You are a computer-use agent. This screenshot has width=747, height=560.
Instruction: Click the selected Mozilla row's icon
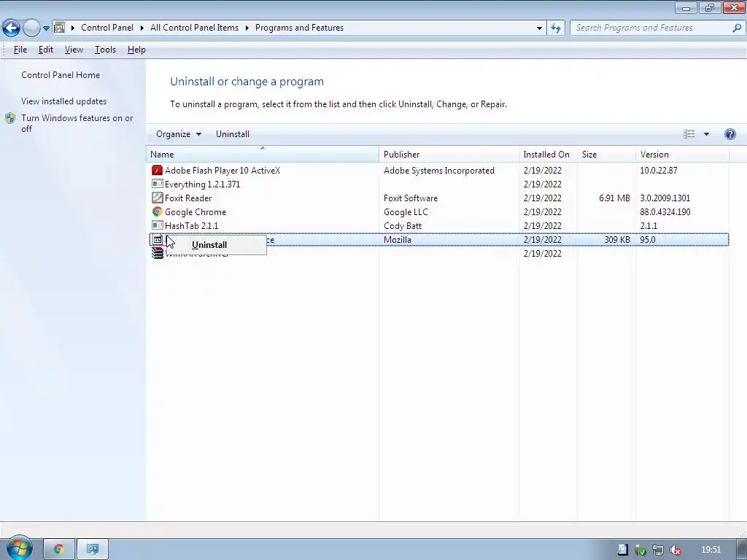158,239
